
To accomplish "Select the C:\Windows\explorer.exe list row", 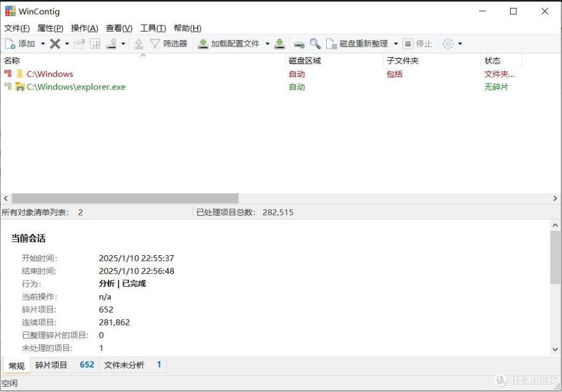I will click(x=262, y=87).
